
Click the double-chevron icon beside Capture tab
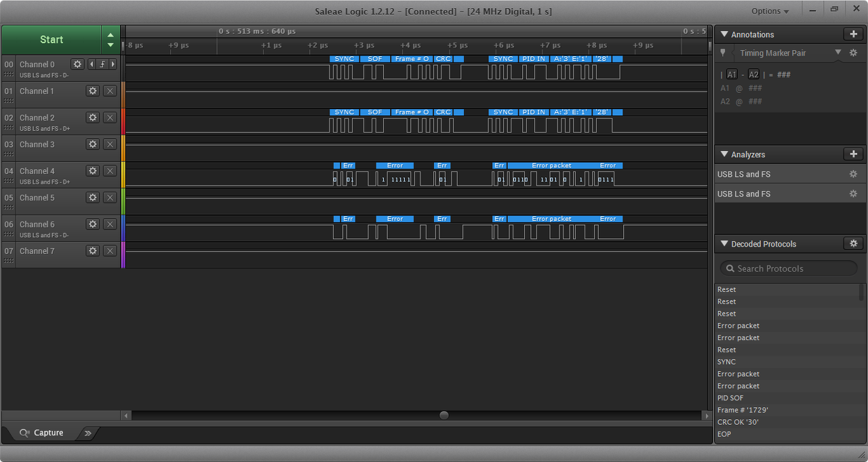[87, 433]
